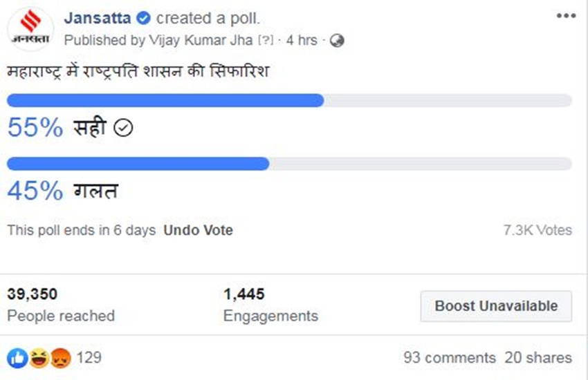Select the 55% सही poll option
Image resolution: width=588 pixels, height=380 pixels.
pyautogui.click(x=69, y=129)
